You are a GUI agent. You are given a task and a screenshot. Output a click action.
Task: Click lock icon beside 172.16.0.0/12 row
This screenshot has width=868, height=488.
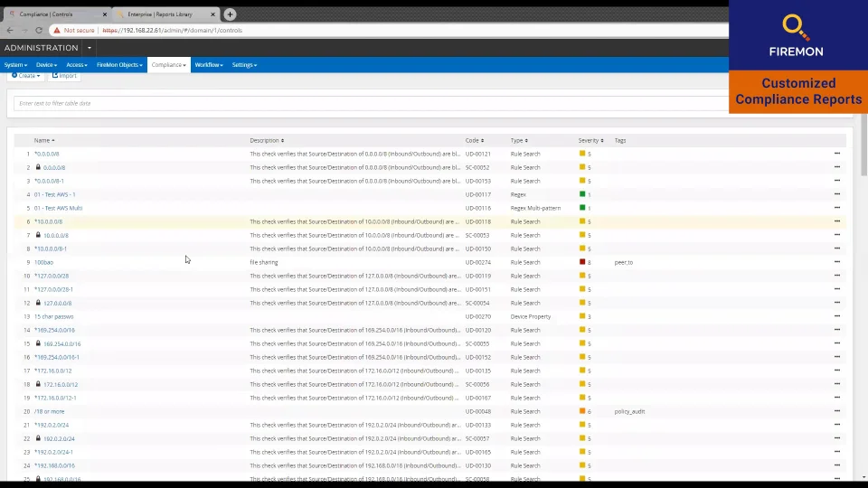(x=38, y=384)
